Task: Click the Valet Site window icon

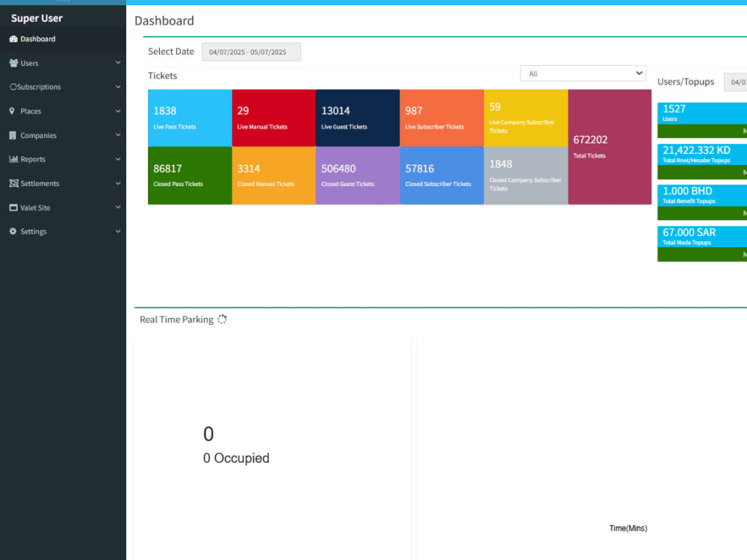Action: click(x=13, y=208)
